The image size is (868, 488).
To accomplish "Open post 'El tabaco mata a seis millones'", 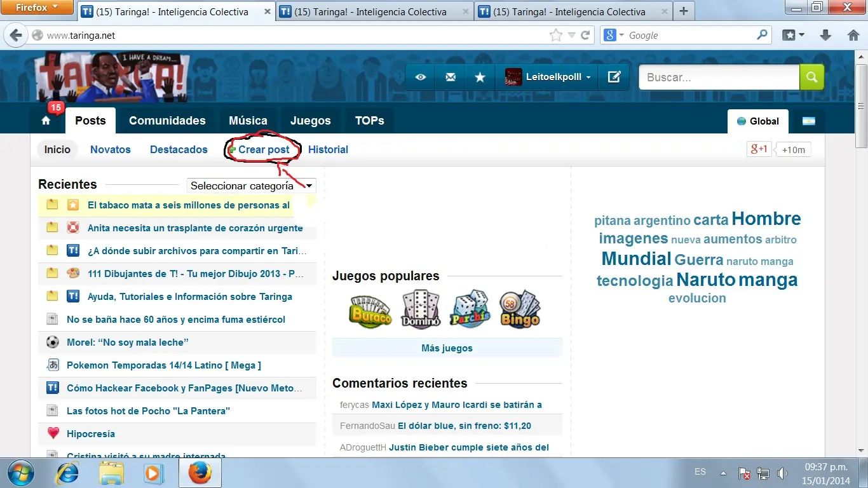I will tap(189, 205).
